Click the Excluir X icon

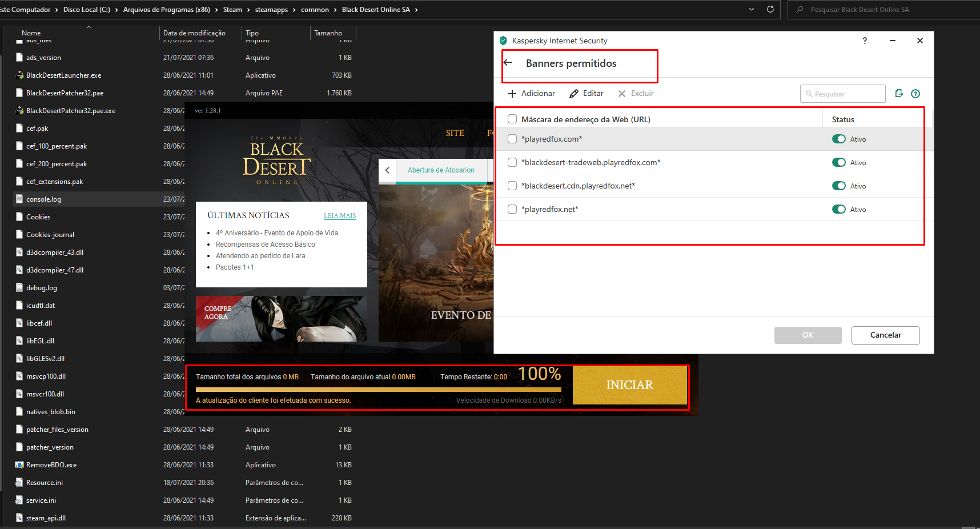click(622, 94)
